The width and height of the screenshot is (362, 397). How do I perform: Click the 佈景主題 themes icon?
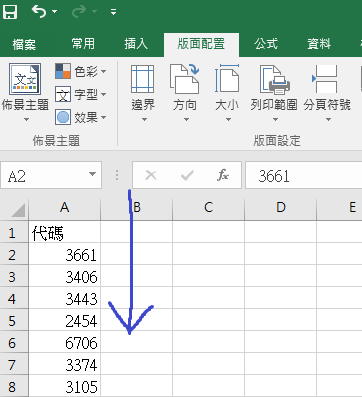tap(25, 79)
